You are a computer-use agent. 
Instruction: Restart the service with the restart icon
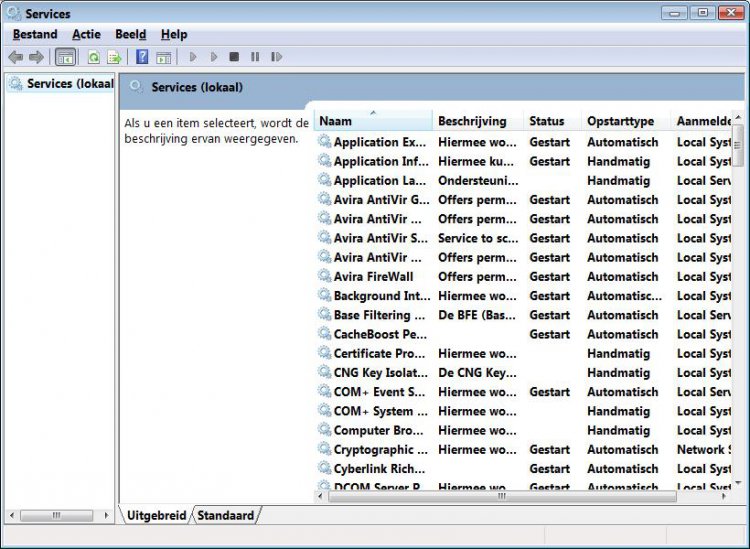tap(276, 57)
